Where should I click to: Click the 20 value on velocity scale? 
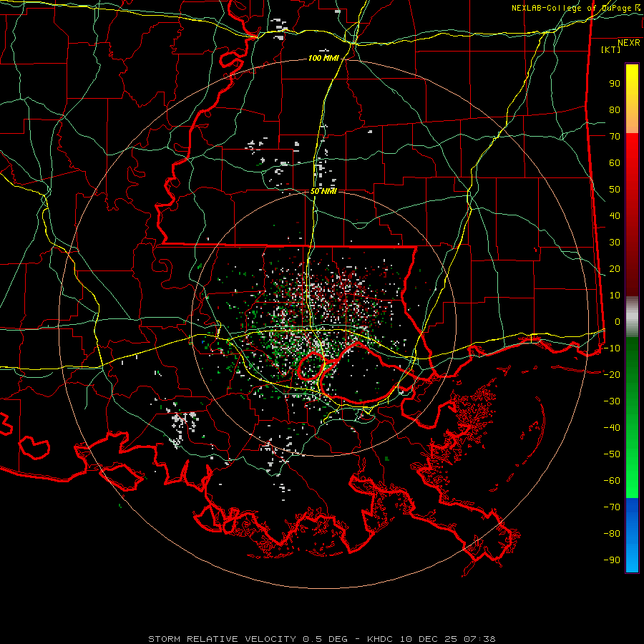pyautogui.click(x=615, y=269)
